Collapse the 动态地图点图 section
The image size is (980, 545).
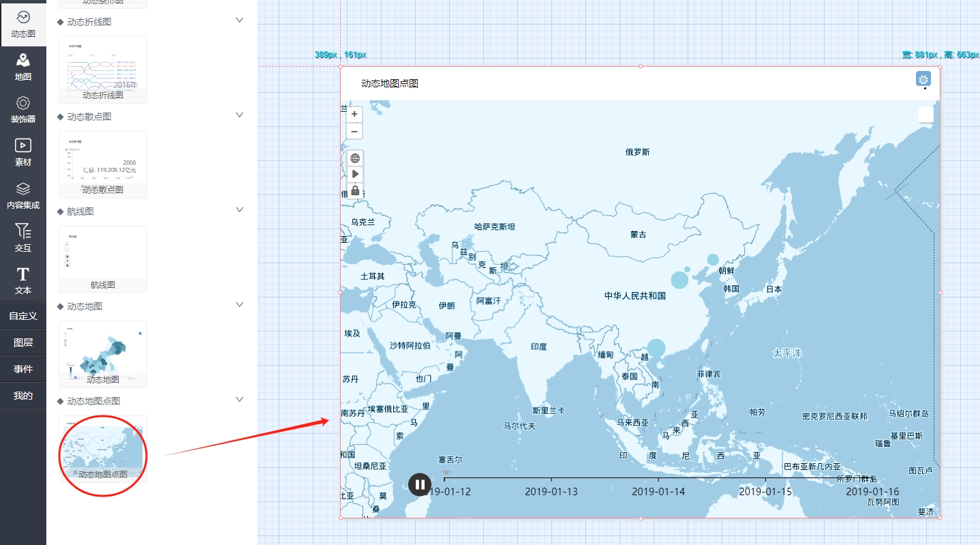tap(239, 399)
